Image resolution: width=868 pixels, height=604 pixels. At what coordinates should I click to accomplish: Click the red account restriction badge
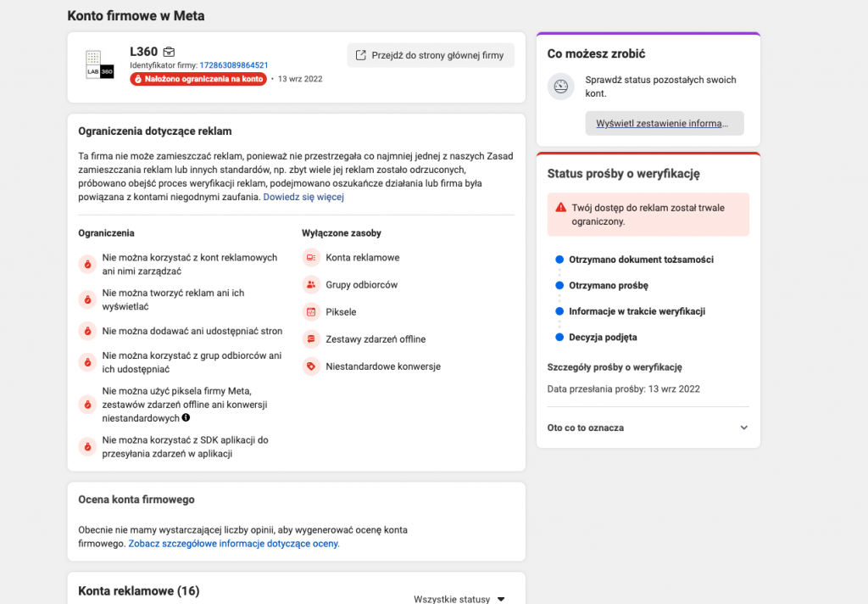(x=198, y=79)
